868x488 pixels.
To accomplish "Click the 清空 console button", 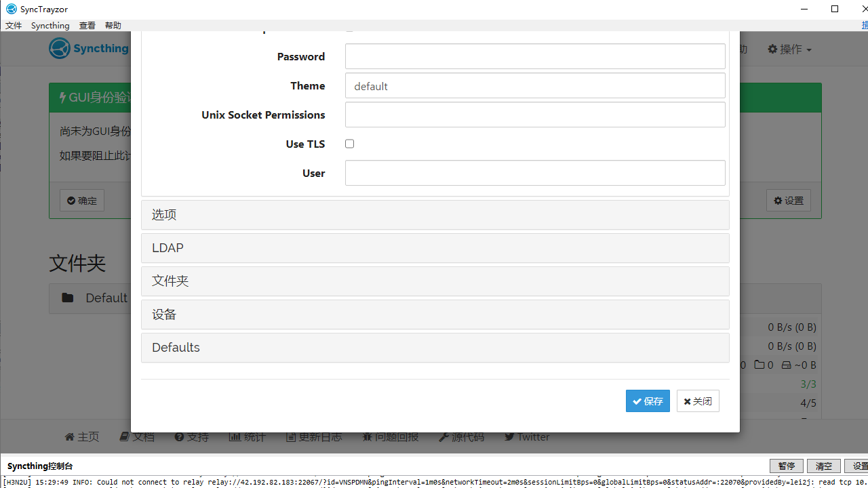I will tap(823, 466).
